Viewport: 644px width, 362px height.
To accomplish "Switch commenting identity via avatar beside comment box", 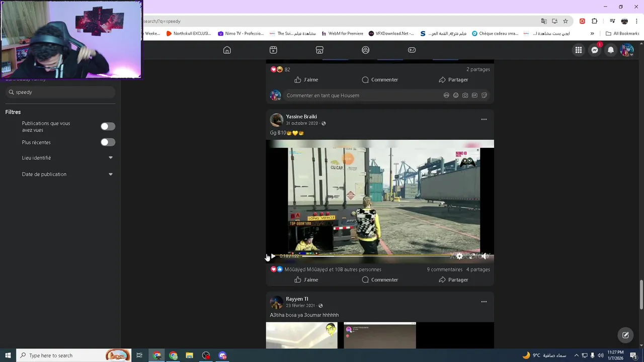I will coord(275,95).
